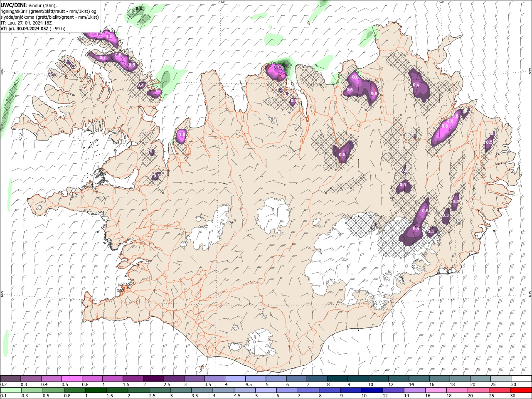The image size is (532, 399).
Task: Click the bright pink snow cell on Tröllaskagi's tip
Action: tap(275, 71)
